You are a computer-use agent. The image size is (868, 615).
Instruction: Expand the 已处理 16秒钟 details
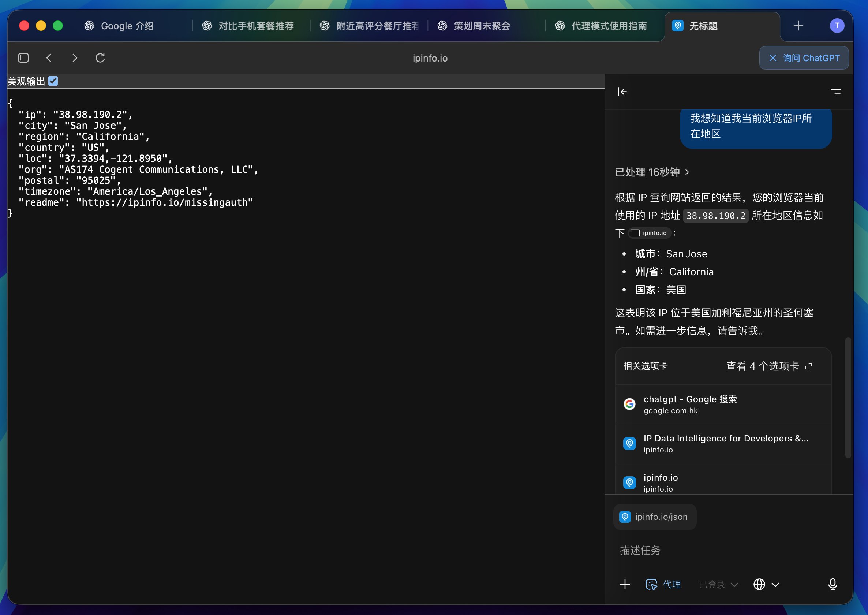pos(652,172)
